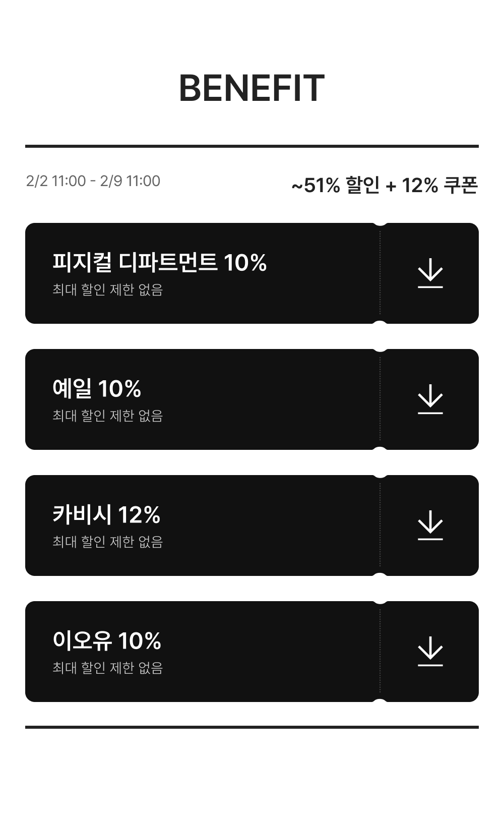Click the 2/2 11:00 - 2/9 11:00 date range
This screenshot has height=818, width=504.
(x=93, y=181)
